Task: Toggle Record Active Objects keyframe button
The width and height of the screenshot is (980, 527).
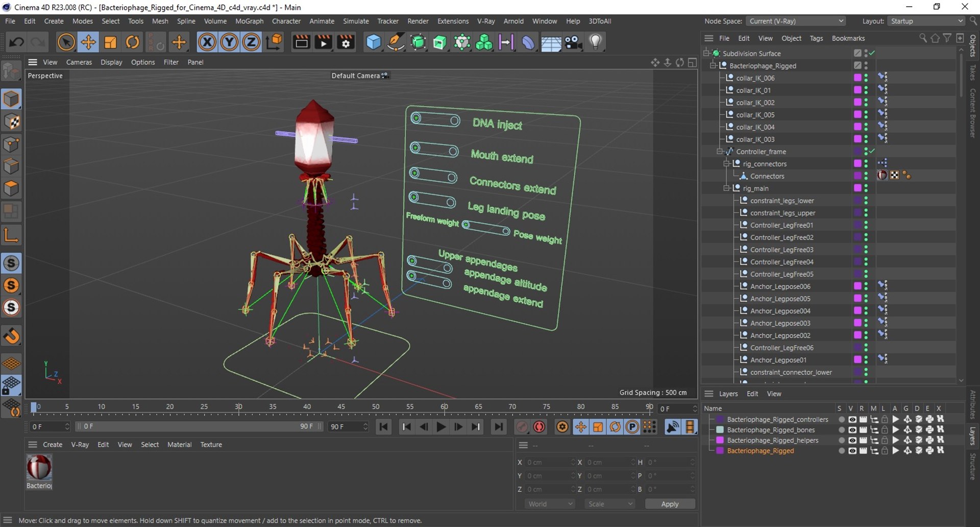Action: point(522,426)
